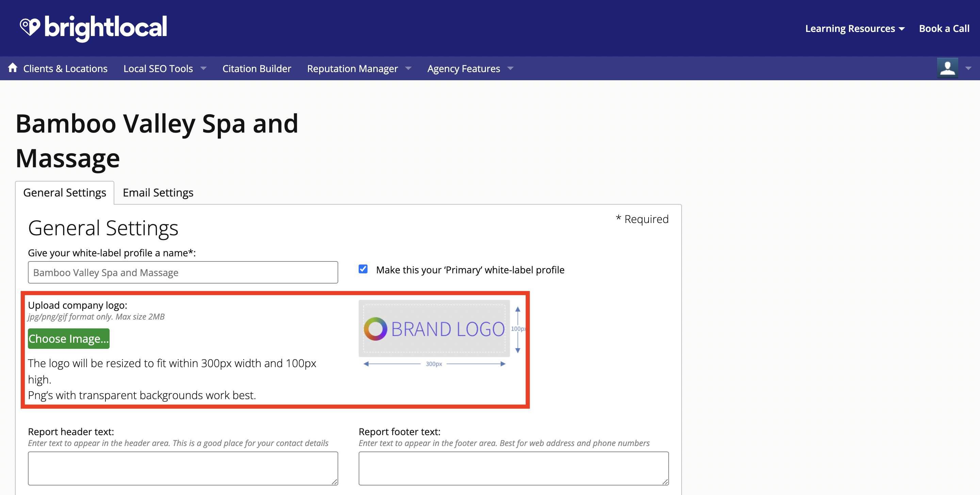The height and width of the screenshot is (495, 980).
Task: Click the '* Required' note
Action: click(642, 219)
